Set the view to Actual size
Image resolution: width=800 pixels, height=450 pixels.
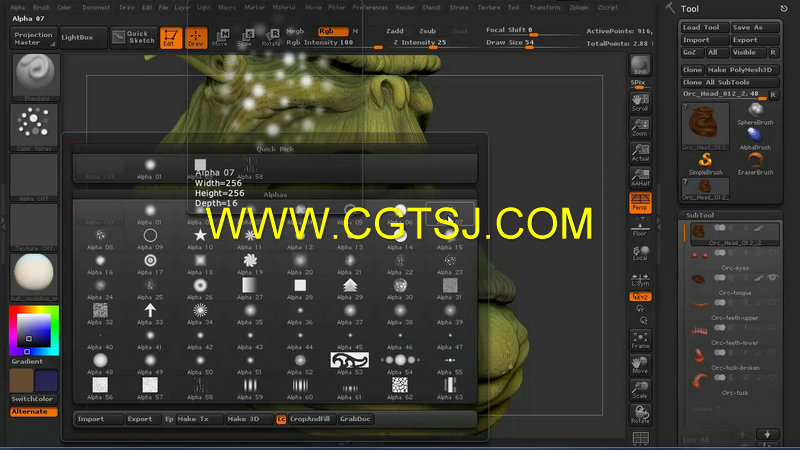[x=640, y=153]
